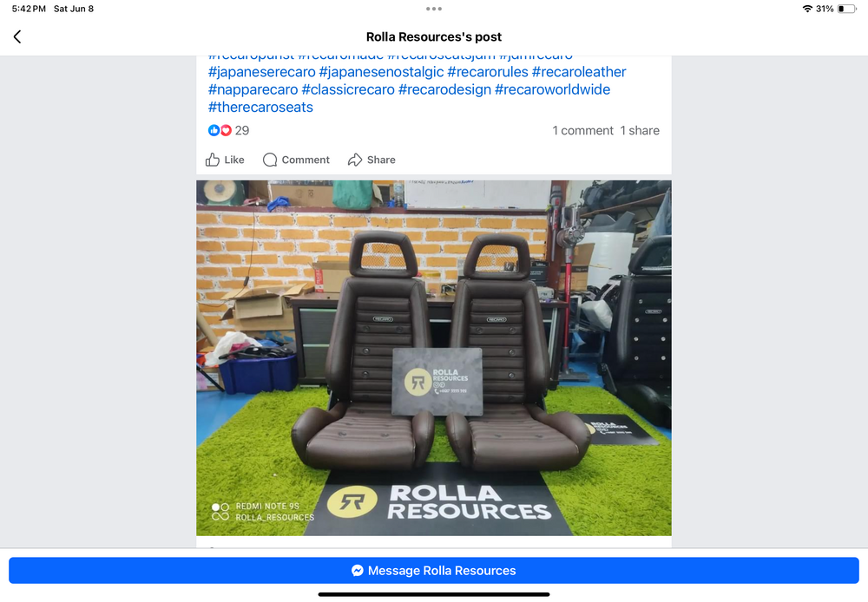The width and height of the screenshot is (868, 602).
Task: Open the #therecaroseats hashtag
Action: 260,108
